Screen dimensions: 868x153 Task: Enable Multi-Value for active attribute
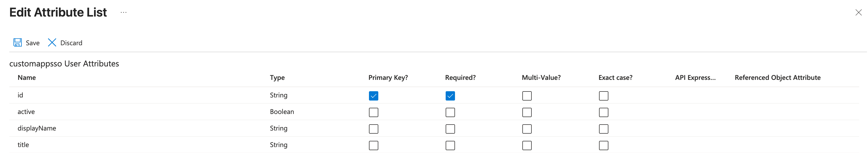527,112
